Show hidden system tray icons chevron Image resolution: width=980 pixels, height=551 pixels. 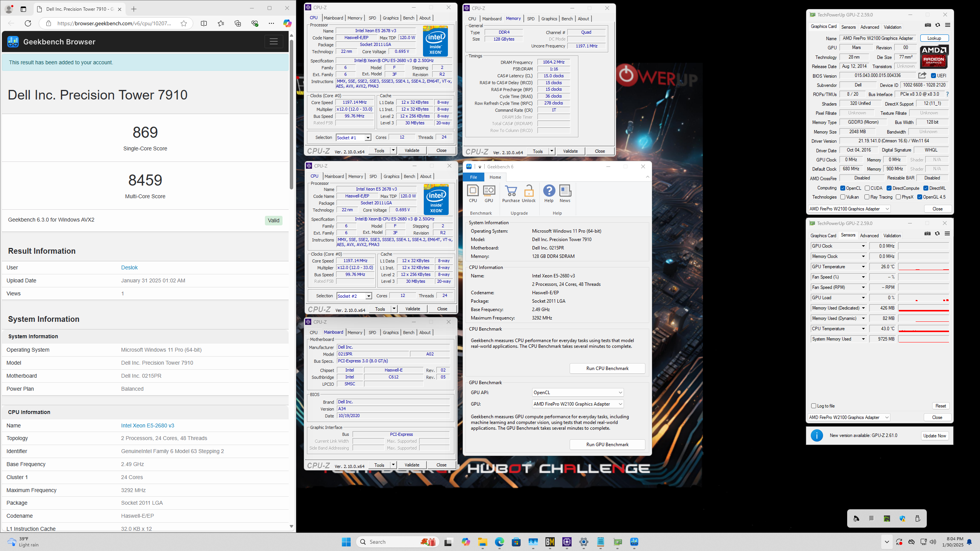click(x=887, y=542)
